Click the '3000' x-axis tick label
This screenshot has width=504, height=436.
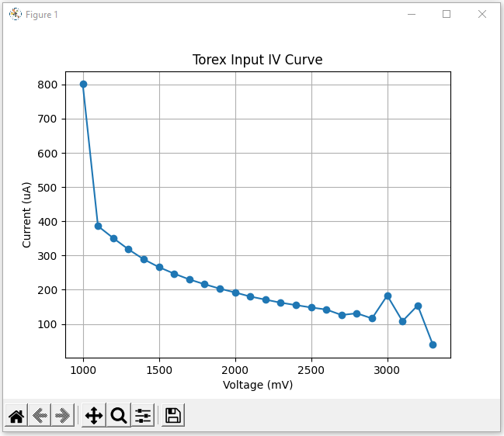(387, 370)
